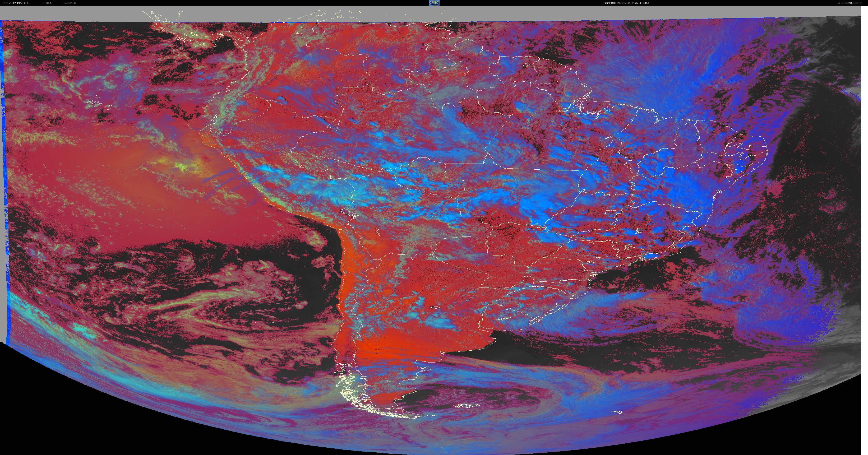Image resolution: width=868 pixels, height=455 pixels.
Task: Click the CPTEC logo in header
Action: [434, 3]
